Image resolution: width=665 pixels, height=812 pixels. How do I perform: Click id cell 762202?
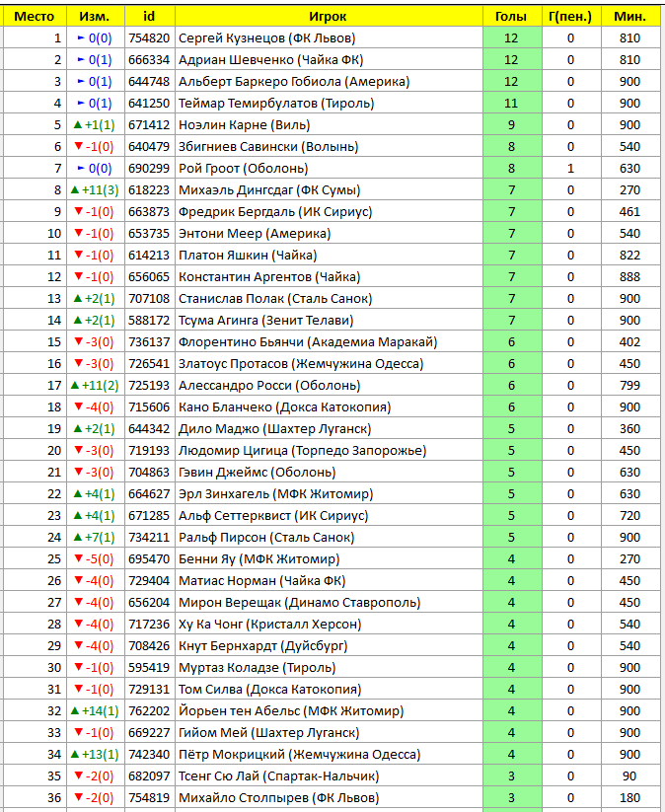150,711
